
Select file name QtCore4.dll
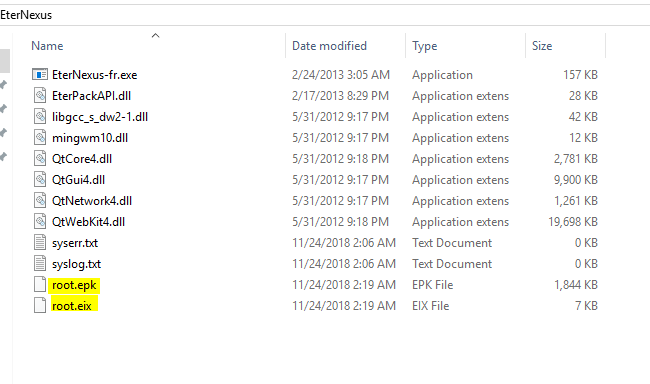coord(82,159)
